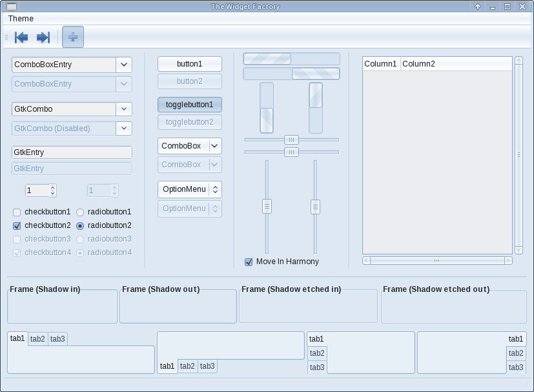Viewport: 534px width, 392px height.
Task: Click the second horizontal progress bar
Action: (291, 74)
